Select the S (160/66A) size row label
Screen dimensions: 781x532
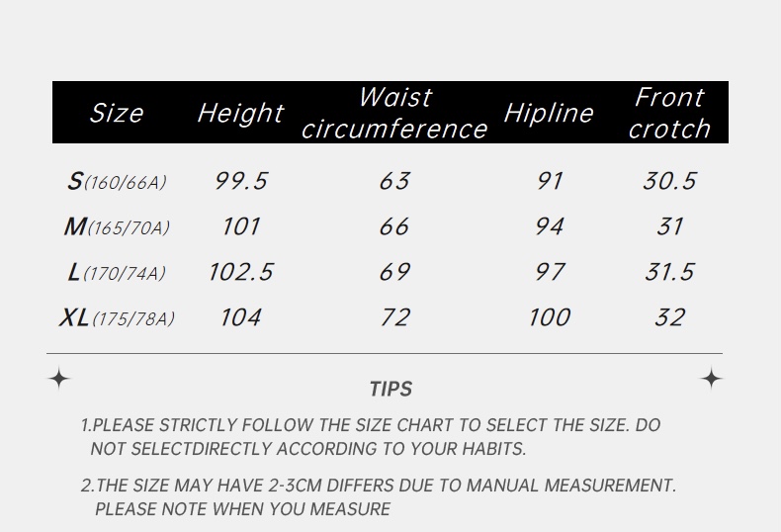[117, 181]
